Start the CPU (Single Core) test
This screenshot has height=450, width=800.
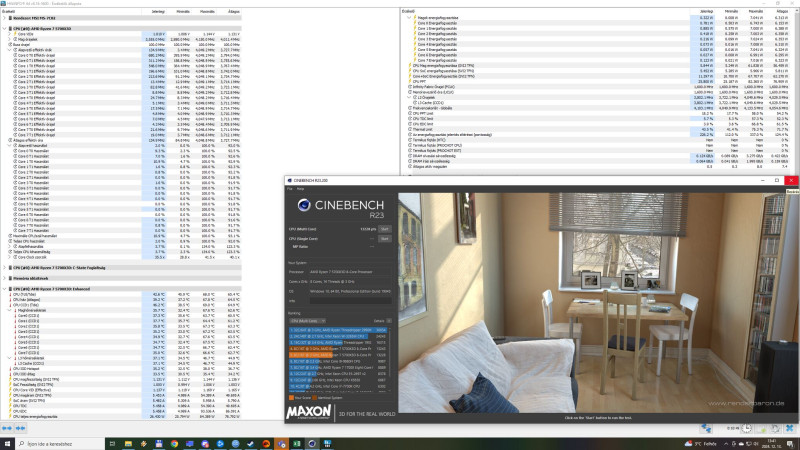pos(385,238)
